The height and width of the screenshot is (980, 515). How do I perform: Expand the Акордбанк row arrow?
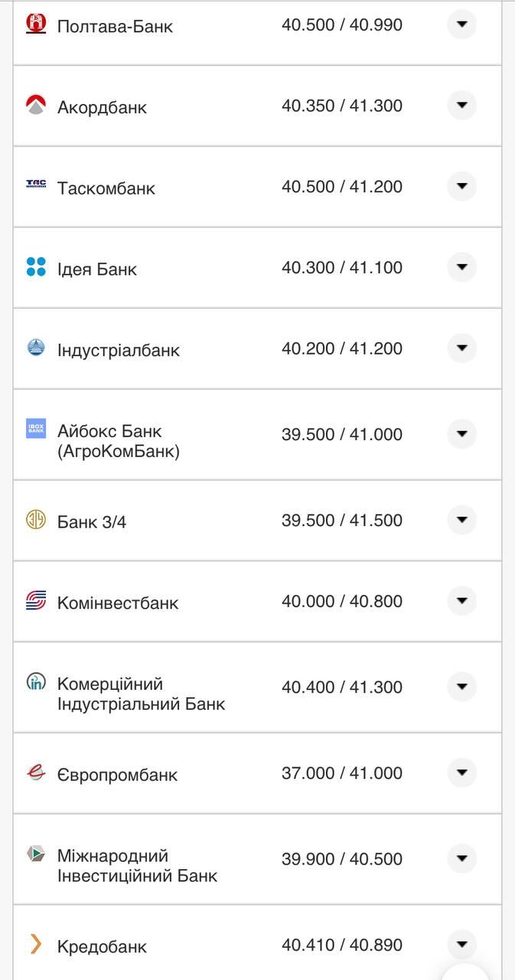click(461, 106)
